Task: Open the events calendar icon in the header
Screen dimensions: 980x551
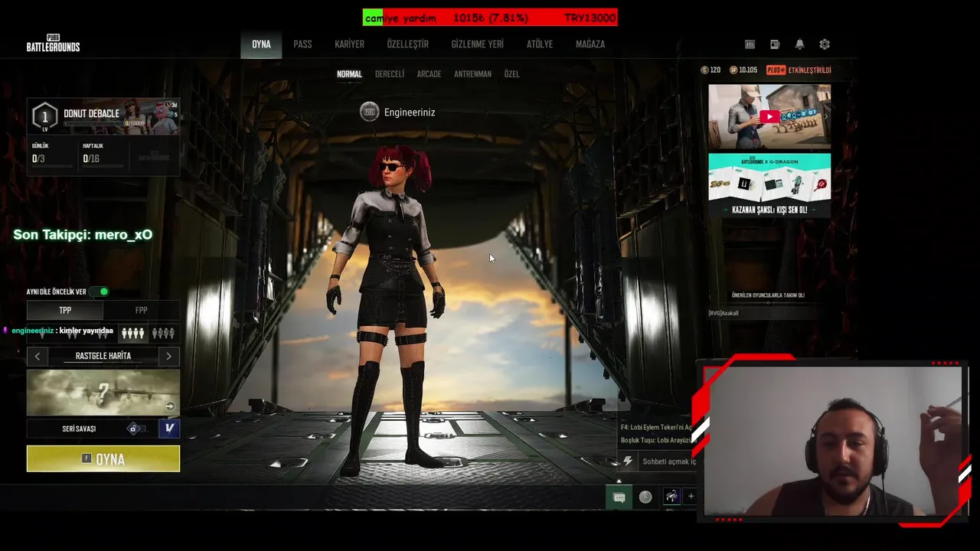Action: 750,44
